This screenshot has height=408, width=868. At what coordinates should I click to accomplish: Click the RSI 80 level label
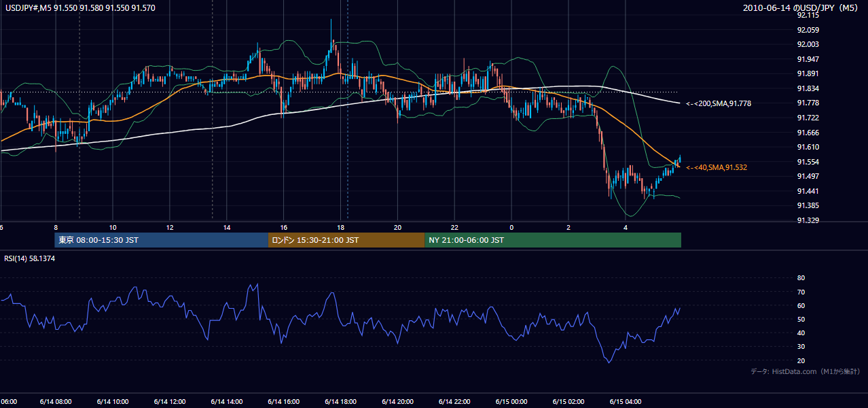click(801, 278)
